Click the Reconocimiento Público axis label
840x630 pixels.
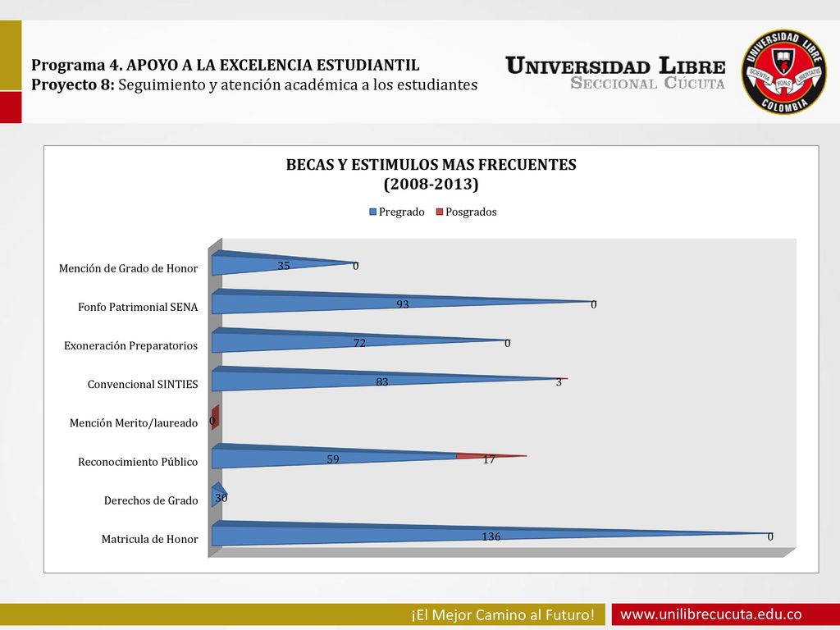point(138,462)
